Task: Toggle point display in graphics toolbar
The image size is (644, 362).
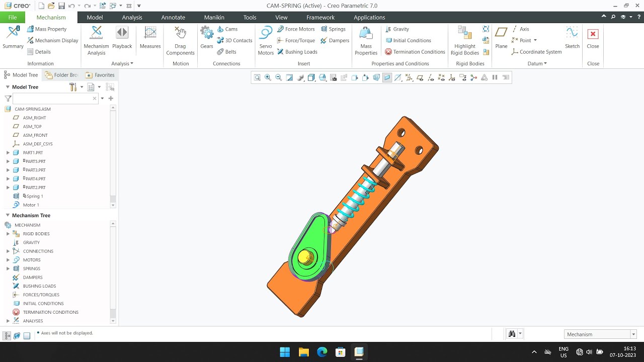Action: pos(441,77)
